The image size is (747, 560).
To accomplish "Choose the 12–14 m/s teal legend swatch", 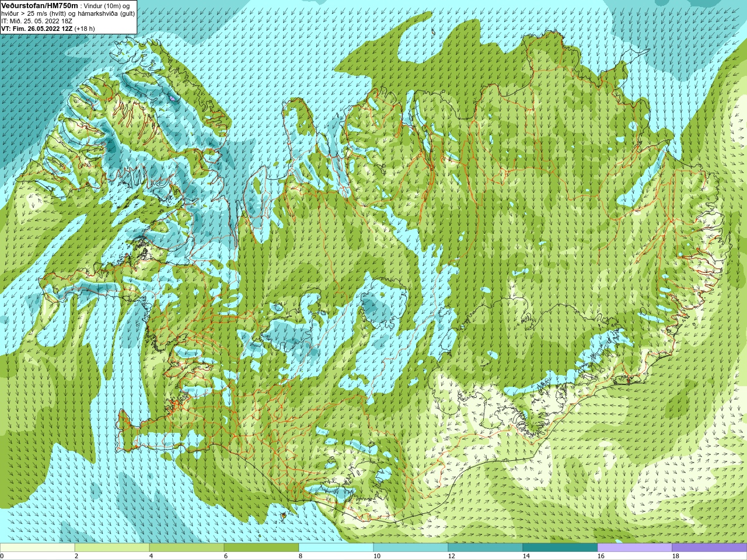I will point(486,548).
